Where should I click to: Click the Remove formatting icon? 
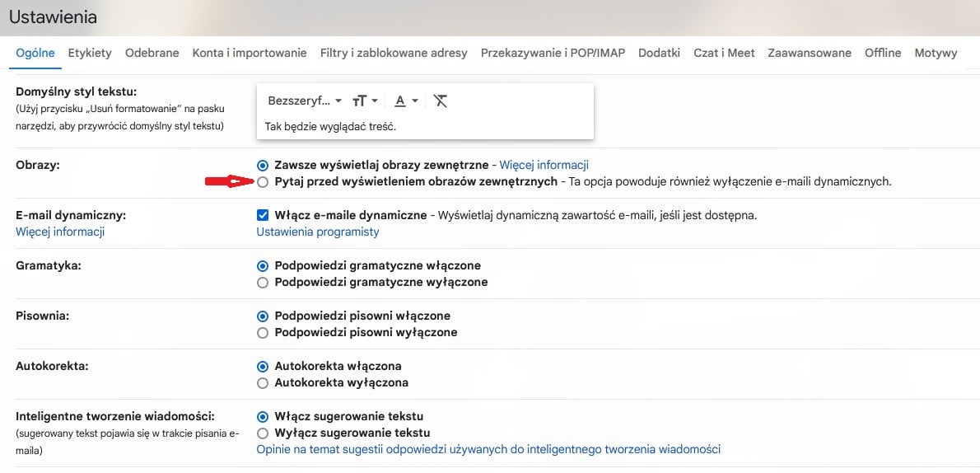[440, 101]
